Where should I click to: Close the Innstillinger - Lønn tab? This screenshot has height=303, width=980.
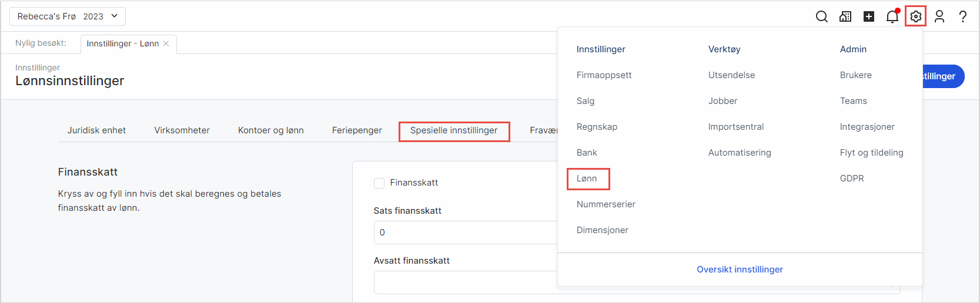[166, 43]
